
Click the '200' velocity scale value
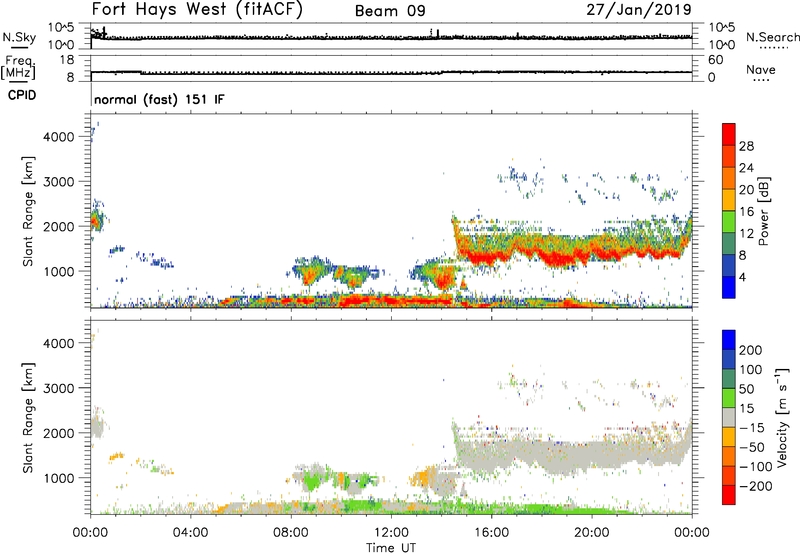pos(751,350)
